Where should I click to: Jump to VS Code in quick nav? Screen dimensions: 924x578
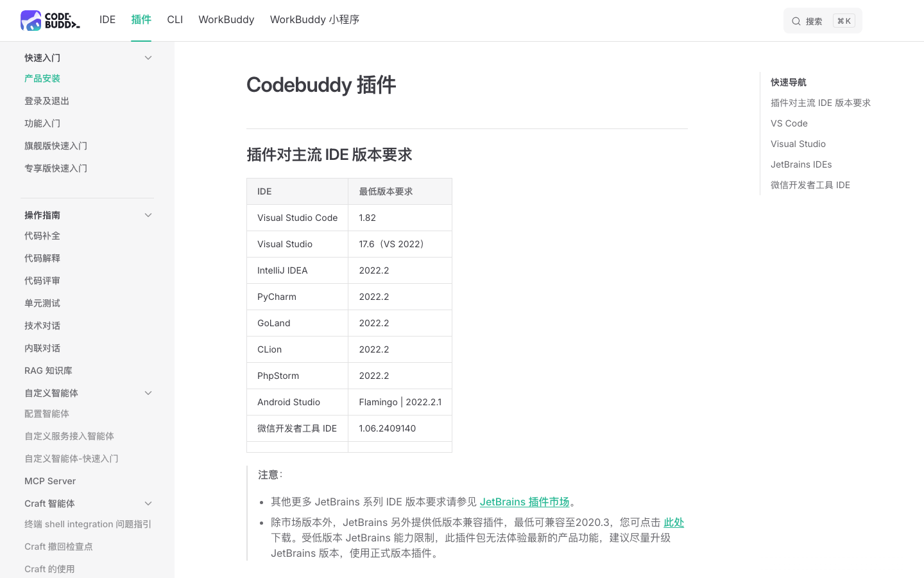coord(789,123)
